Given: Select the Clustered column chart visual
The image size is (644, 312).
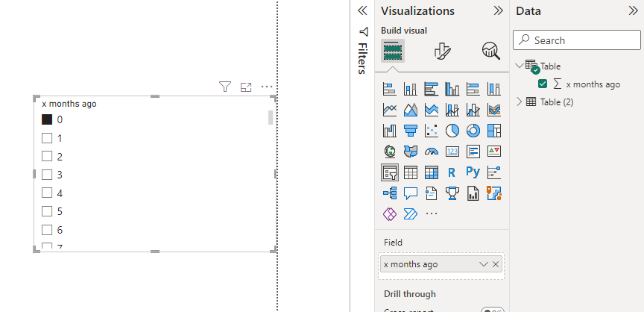Looking at the screenshot, I should [x=452, y=89].
